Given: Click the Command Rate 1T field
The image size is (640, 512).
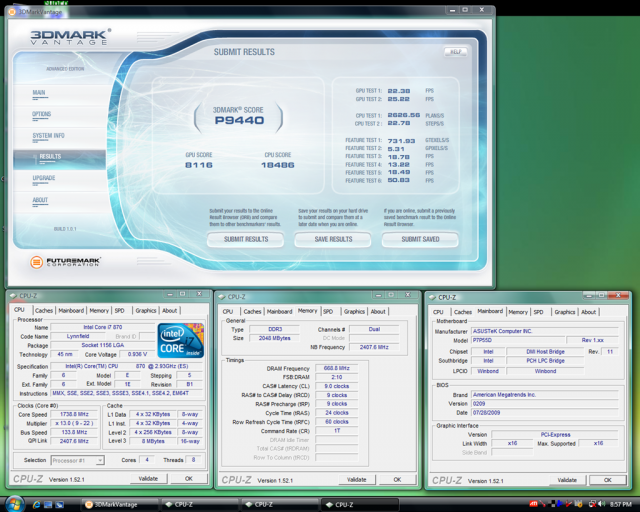Looking at the screenshot, I should pyautogui.click(x=337, y=431).
